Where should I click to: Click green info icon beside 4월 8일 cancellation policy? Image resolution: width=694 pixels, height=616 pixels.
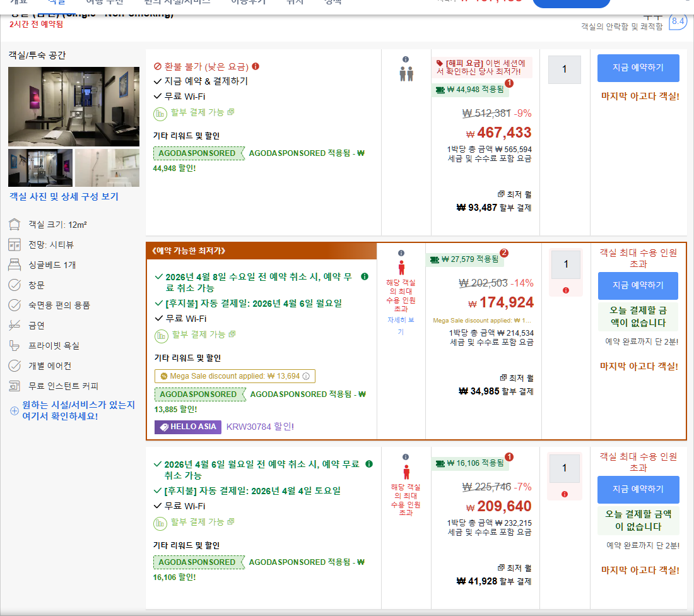coord(365,277)
